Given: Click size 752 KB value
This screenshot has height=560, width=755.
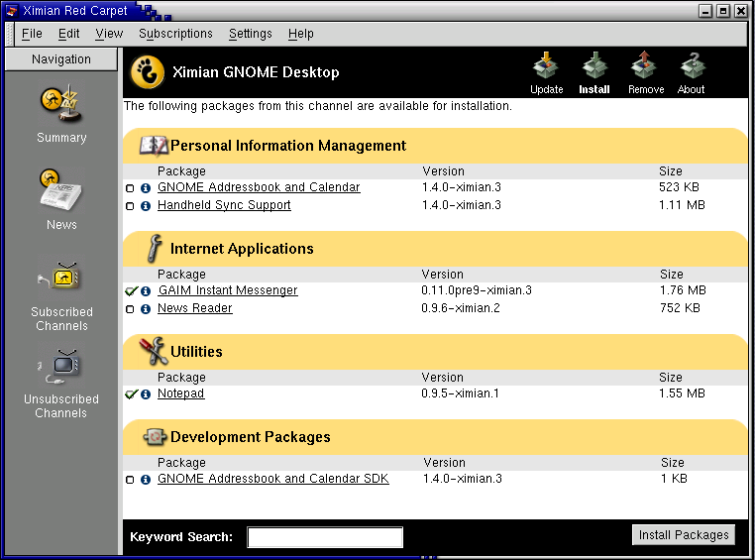Looking at the screenshot, I should [x=680, y=308].
